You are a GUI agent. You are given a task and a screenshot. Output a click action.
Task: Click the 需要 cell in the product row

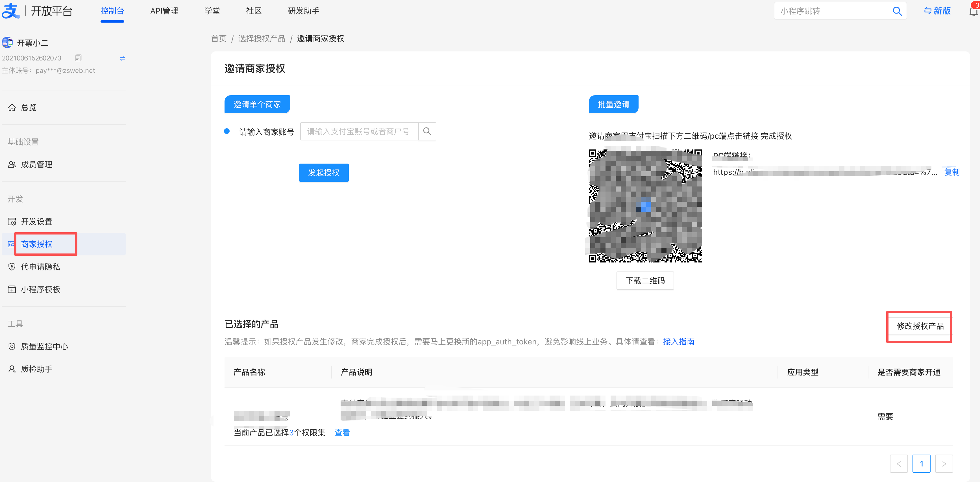point(885,416)
